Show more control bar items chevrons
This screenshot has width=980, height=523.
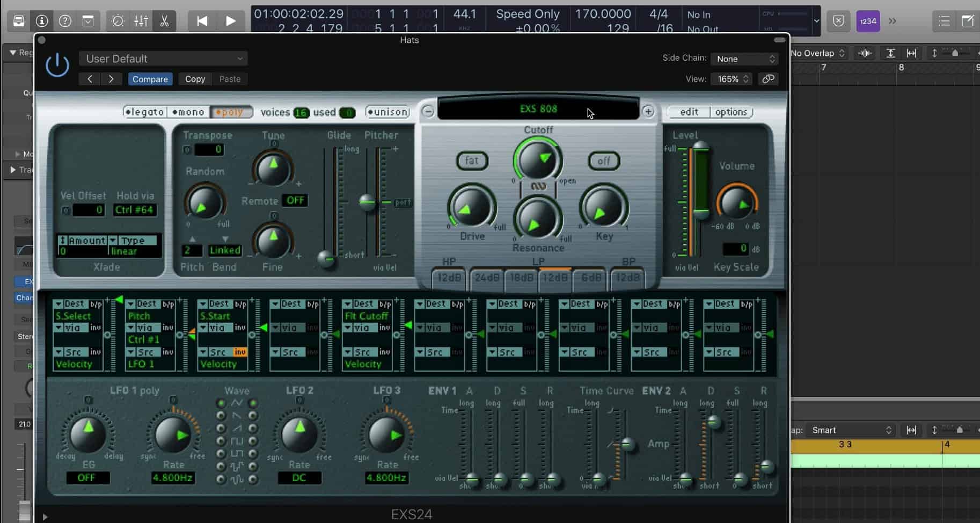[x=893, y=21]
